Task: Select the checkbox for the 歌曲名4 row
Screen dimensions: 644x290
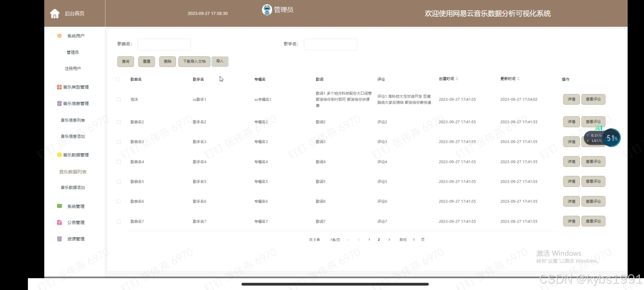Action: coord(119,162)
